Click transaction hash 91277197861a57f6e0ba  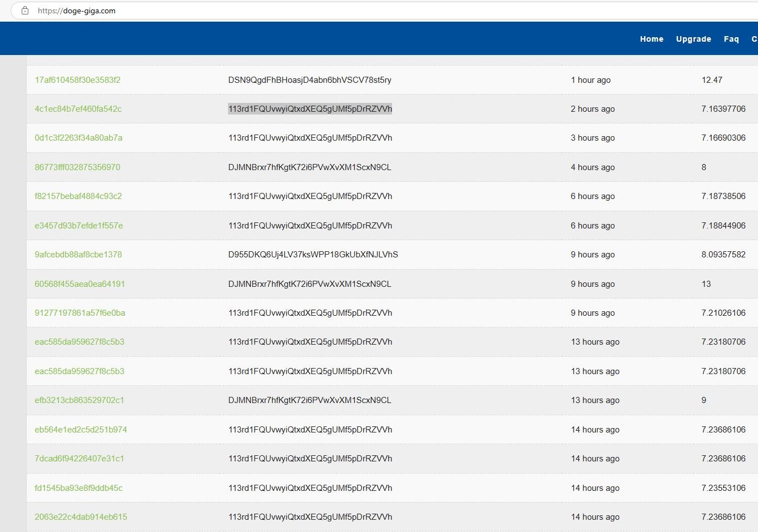(80, 313)
